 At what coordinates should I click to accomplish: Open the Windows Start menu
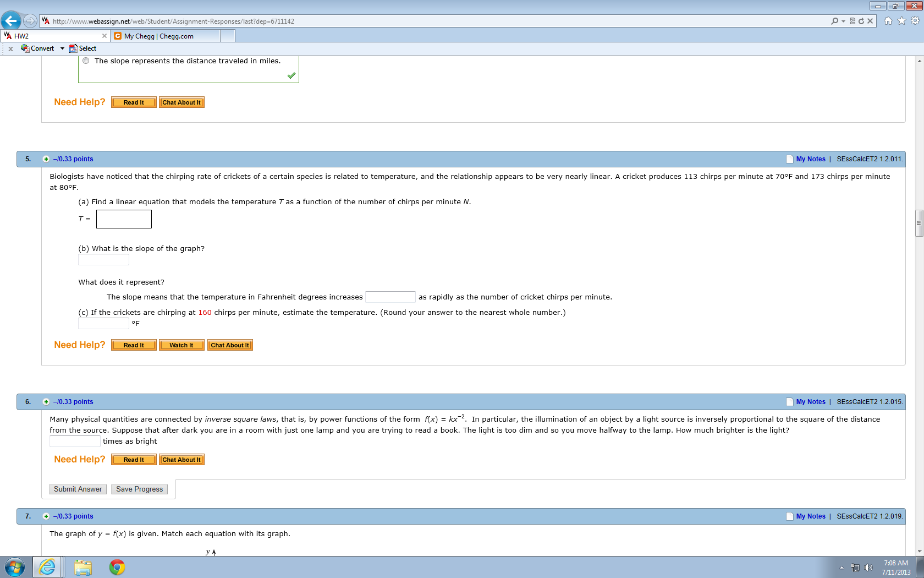coord(14,567)
